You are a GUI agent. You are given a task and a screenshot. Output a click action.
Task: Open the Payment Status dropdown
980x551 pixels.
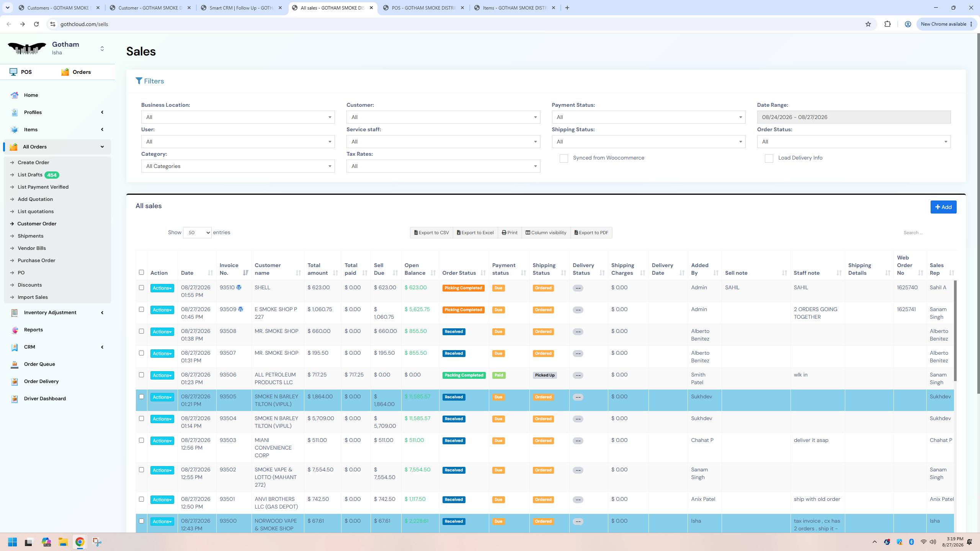[x=648, y=117]
